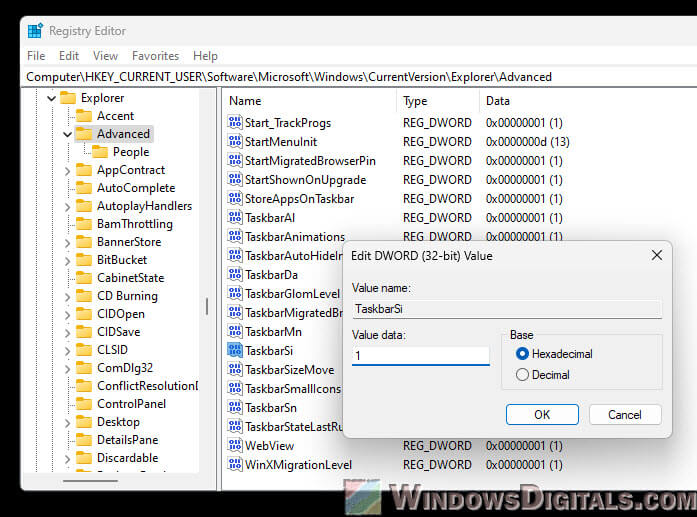Image resolution: width=697 pixels, height=517 pixels.
Task: Click the ControlPanel folder icon
Action: point(84,404)
